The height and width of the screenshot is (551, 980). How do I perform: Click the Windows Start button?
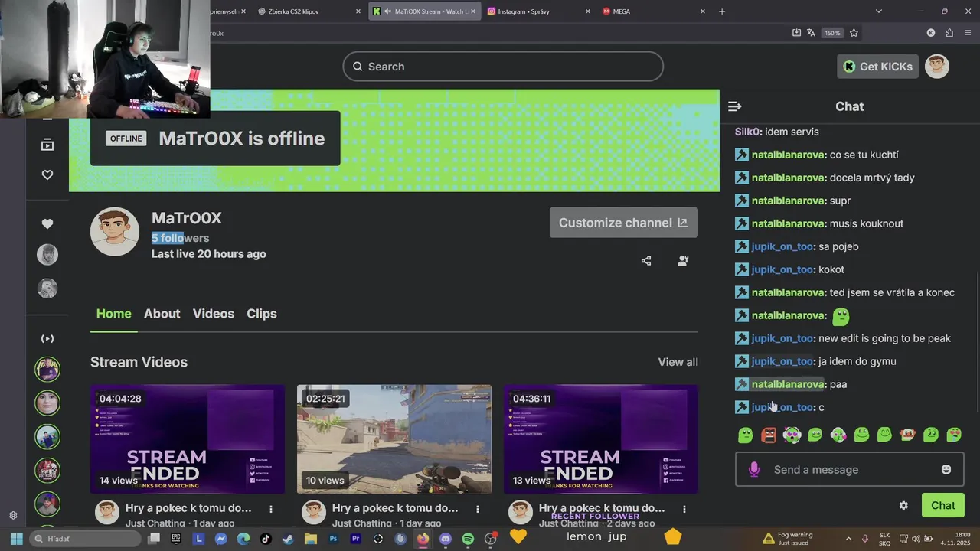pyautogui.click(x=16, y=539)
